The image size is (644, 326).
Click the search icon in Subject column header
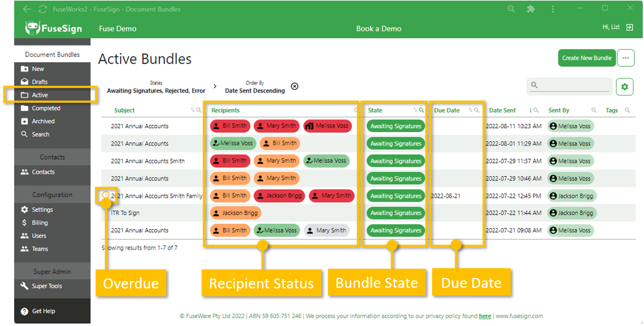199,110
